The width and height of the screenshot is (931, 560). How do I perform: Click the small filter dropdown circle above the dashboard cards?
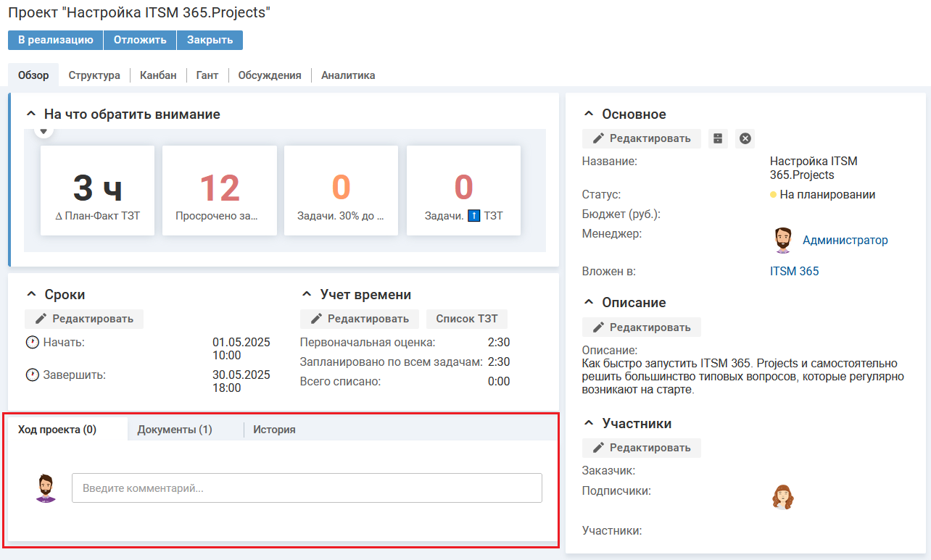pos(44,130)
